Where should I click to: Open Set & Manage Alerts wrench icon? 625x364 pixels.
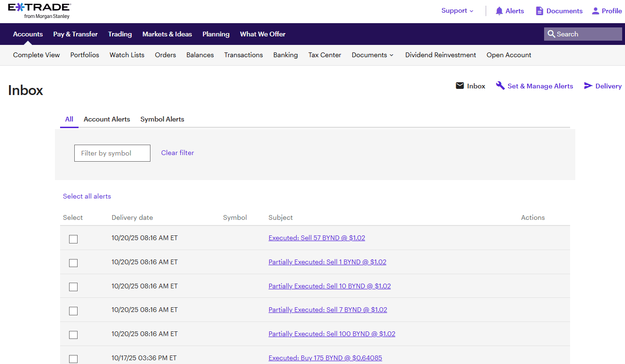tap(500, 86)
